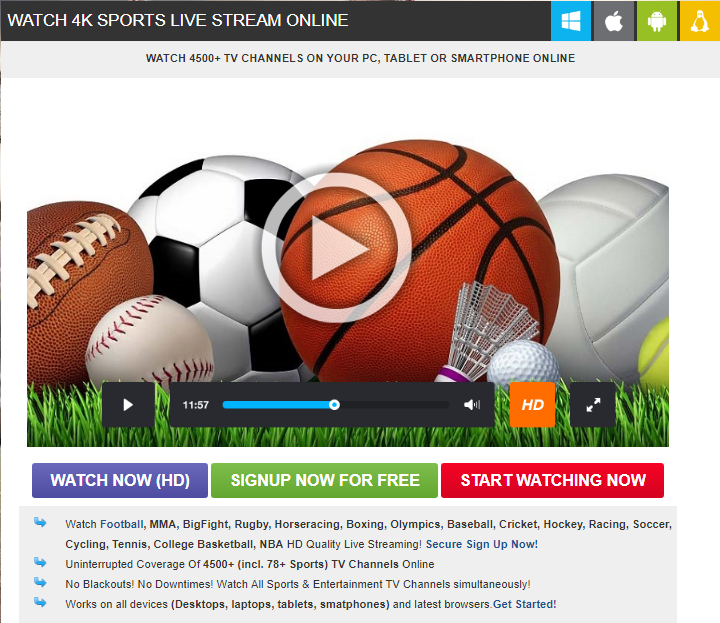The height and width of the screenshot is (623, 720).
Task: Click the arrow bullet beside Works on all devices
Action: (40, 602)
